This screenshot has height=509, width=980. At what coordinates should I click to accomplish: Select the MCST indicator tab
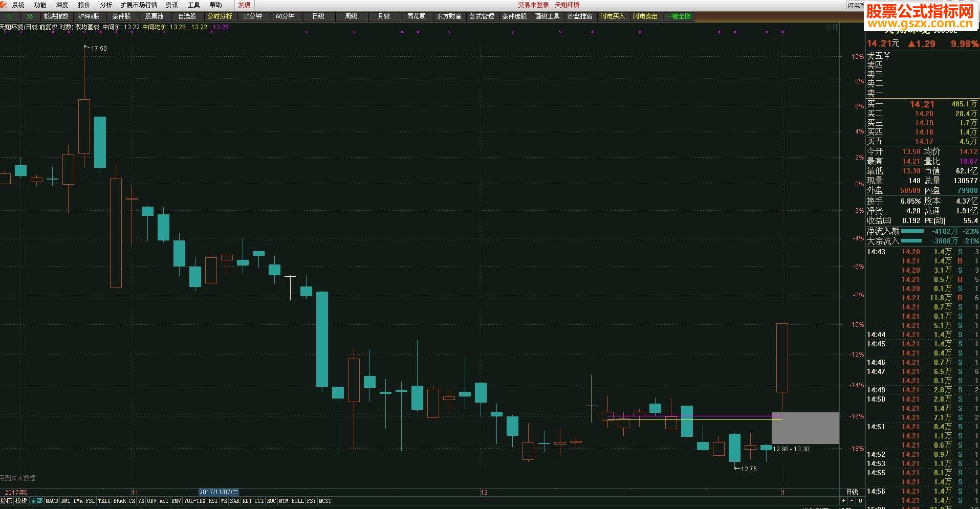pyautogui.click(x=325, y=501)
